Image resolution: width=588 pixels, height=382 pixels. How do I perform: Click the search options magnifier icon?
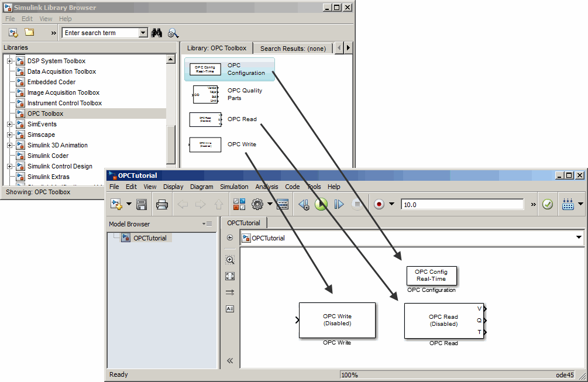pyautogui.click(x=173, y=33)
